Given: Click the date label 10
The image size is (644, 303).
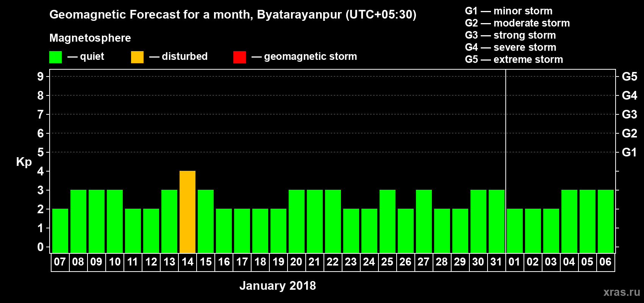Looking at the screenshot, I should point(114,262).
